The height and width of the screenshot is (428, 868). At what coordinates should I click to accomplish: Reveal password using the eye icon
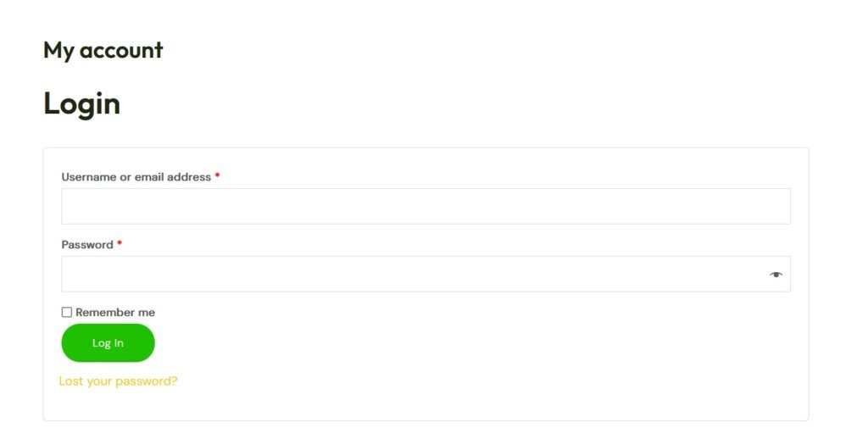tap(776, 275)
